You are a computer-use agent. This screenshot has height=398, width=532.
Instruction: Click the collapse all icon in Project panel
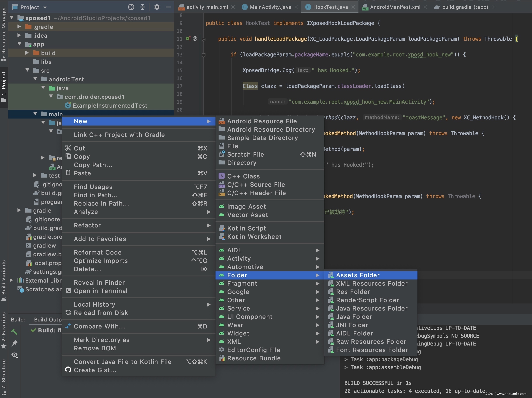pos(142,7)
